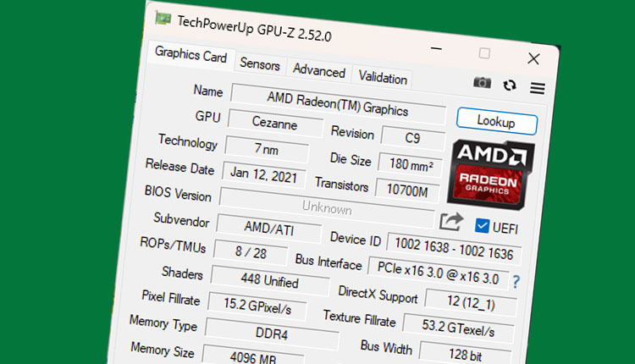This screenshot has width=635, height=364.
Task: Click the Bus Width label
Action: click(x=386, y=347)
